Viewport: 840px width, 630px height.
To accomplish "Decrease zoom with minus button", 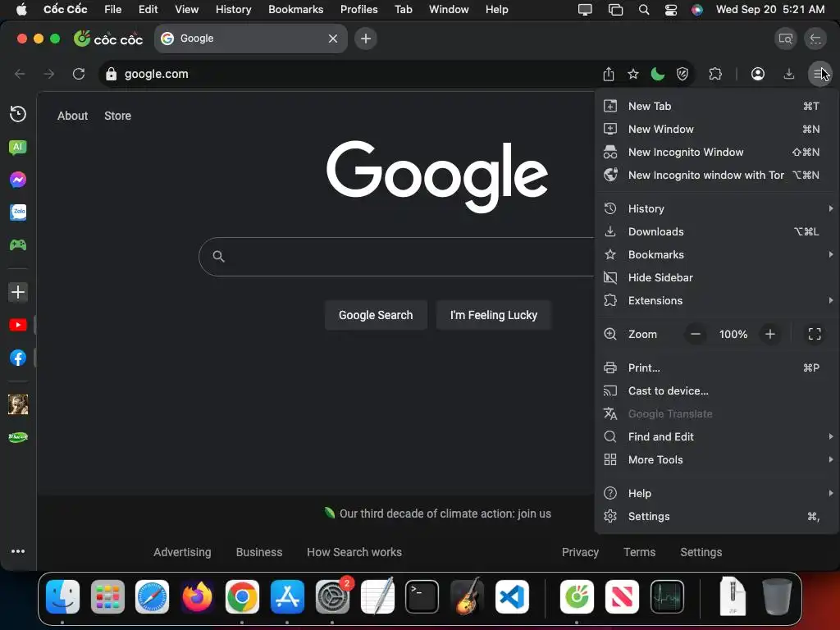I will (x=696, y=335).
